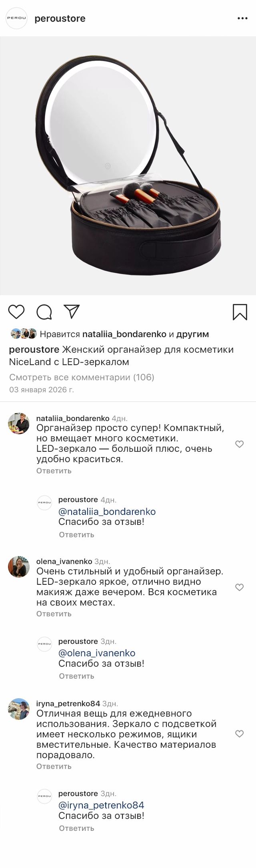The image size is (256, 868).
Task: Open comments via speech bubble icon
Action: 44,312
